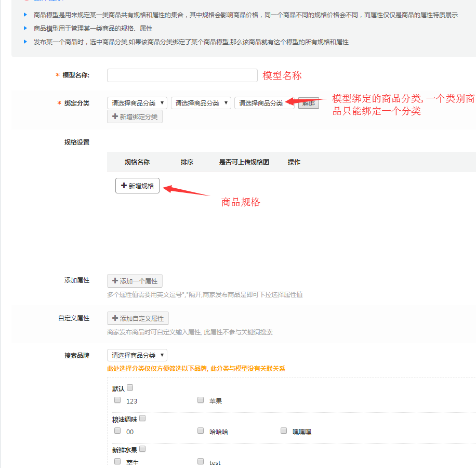Select the 粮油调味 group checkbox
The width and height of the screenshot is (476, 468).
[142, 418]
